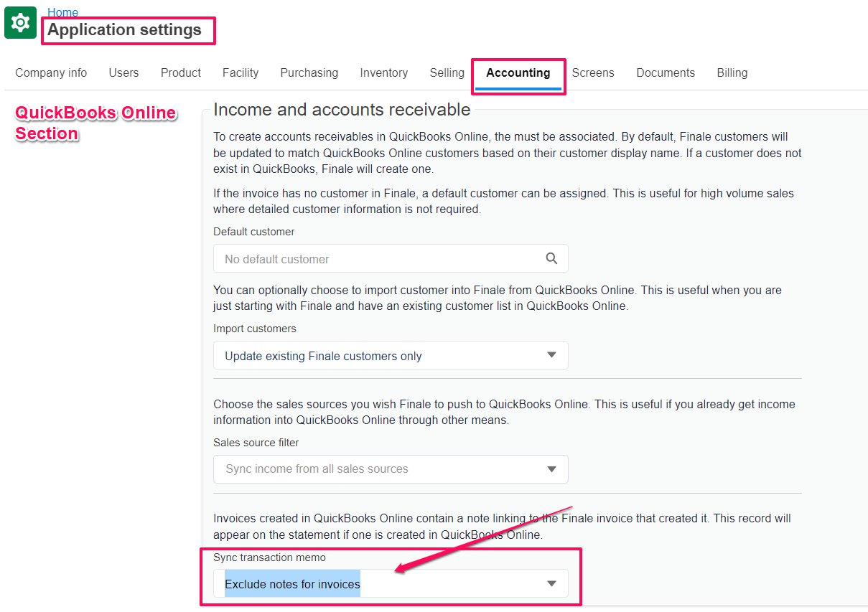This screenshot has width=868, height=612.
Task: Click the Income and accounts receivable heading
Action: click(342, 110)
